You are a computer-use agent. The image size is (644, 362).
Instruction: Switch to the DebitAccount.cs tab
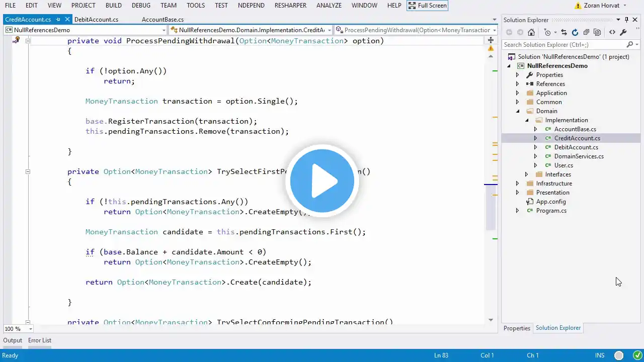(96, 20)
